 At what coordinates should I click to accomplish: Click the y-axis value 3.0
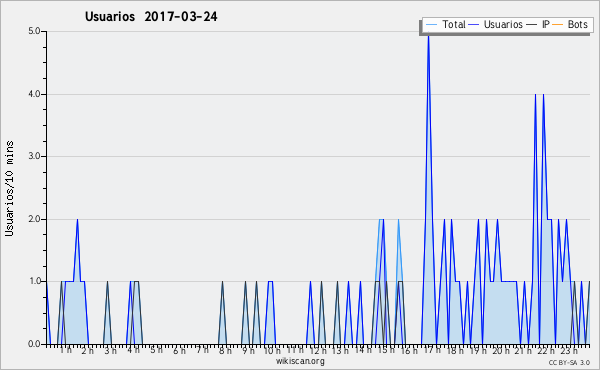click(34, 156)
